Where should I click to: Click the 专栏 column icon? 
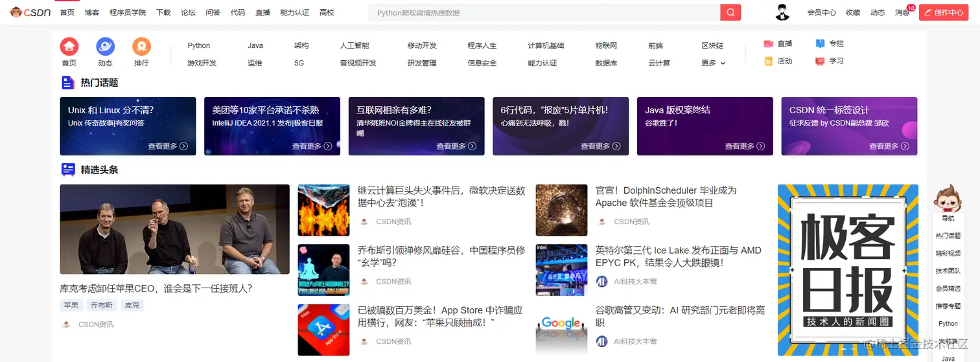point(820,43)
